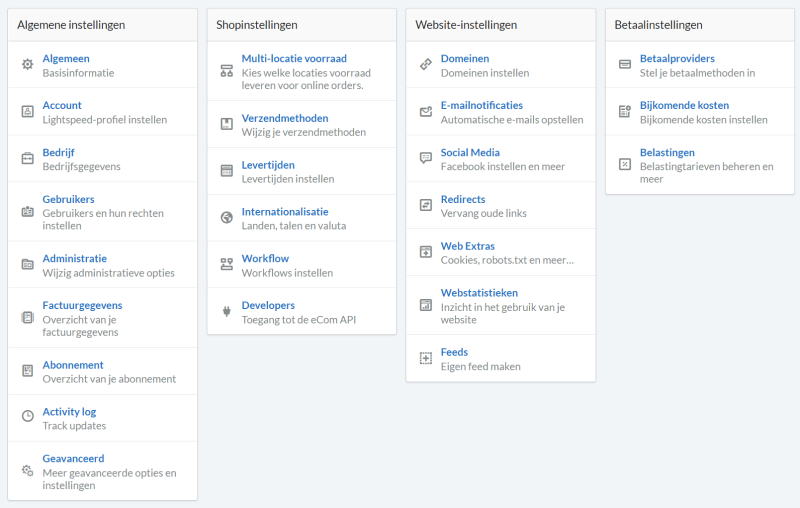
Task: Go to Levertijden settings
Action: point(268,165)
